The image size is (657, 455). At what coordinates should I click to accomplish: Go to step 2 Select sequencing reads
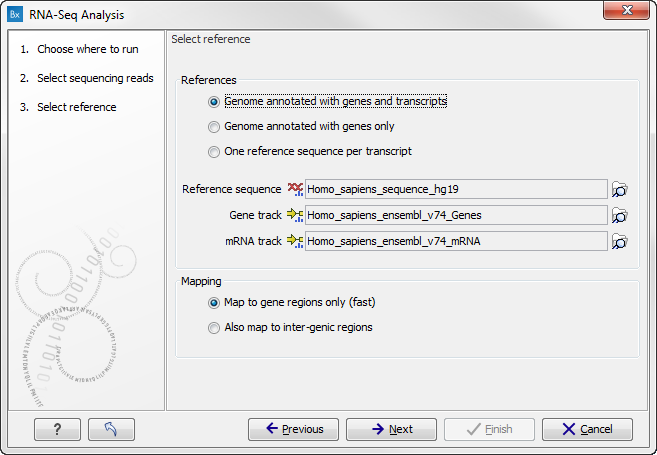[87, 78]
